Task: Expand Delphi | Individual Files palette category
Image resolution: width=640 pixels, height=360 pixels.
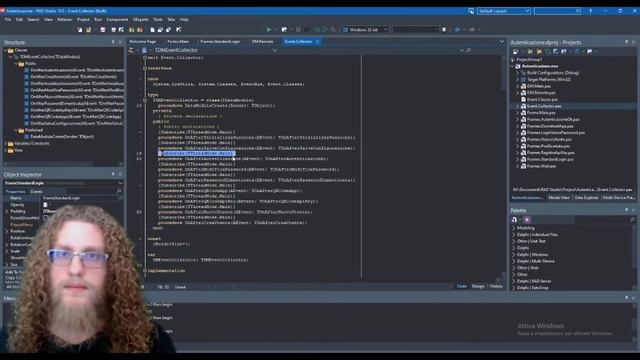Action: (x=513, y=235)
